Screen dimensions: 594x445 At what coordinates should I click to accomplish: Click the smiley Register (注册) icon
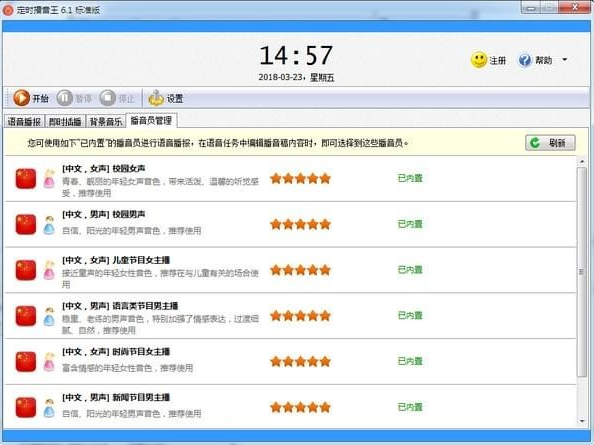click(x=478, y=60)
